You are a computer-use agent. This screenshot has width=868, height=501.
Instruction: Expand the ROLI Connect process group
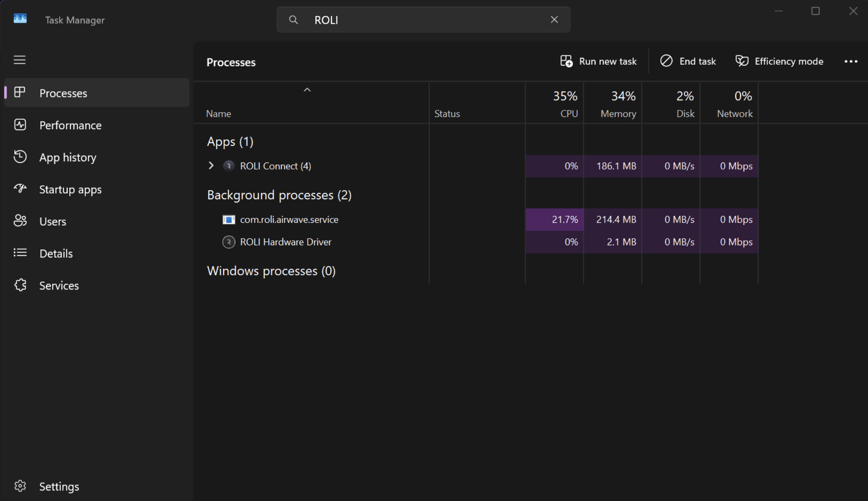(211, 166)
